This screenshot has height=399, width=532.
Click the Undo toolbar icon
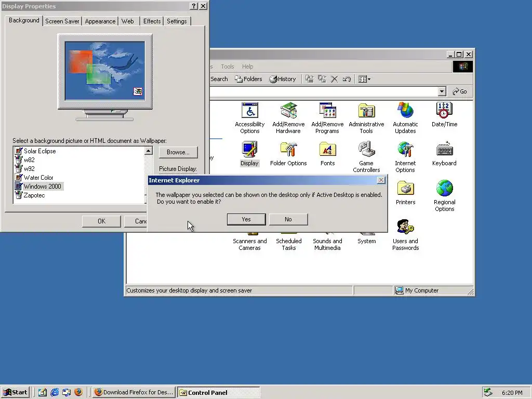347,79
